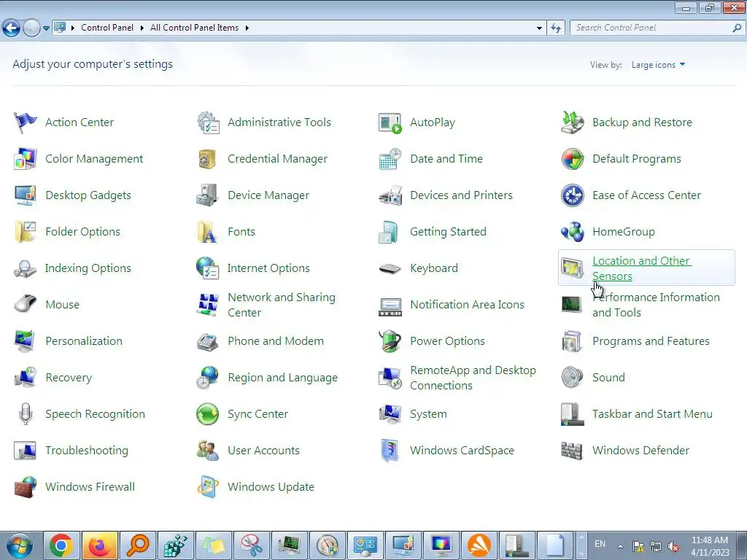Open the Administrative Tools gear icon
Viewport: 747px width, 560px height.
click(208, 122)
